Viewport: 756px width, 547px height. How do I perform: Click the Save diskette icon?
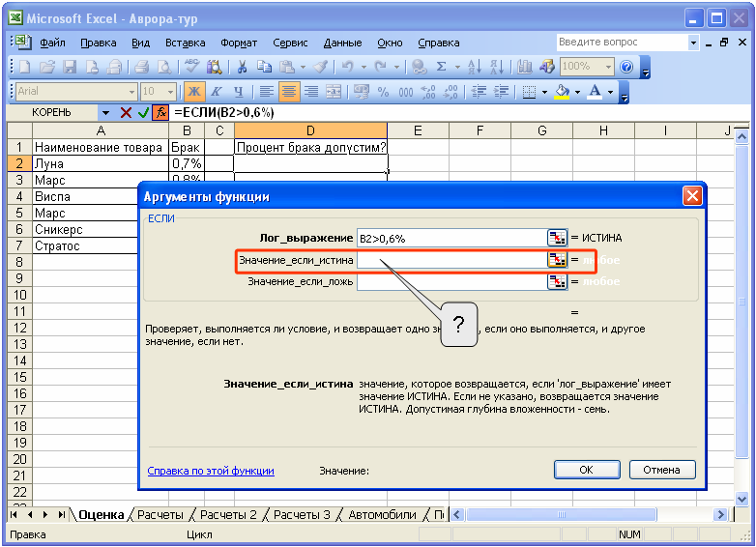[70, 67]
